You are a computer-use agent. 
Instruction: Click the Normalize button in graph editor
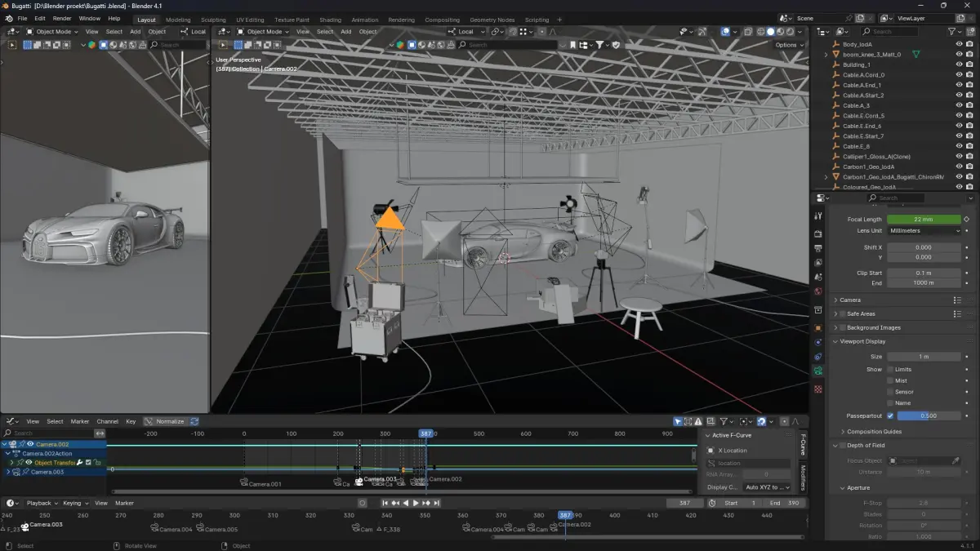(x=166, y=421)
